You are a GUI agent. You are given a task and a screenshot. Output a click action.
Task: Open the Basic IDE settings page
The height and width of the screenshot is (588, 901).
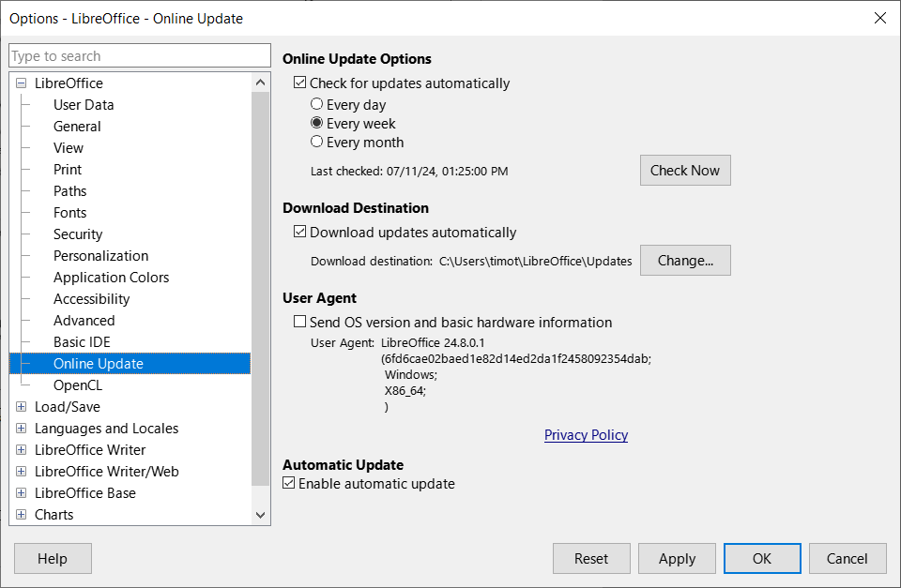(x=83, y=341)
